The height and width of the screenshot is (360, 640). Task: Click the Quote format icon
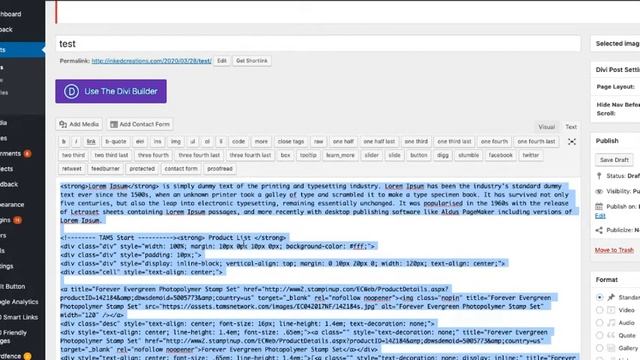tap(611, 336)
